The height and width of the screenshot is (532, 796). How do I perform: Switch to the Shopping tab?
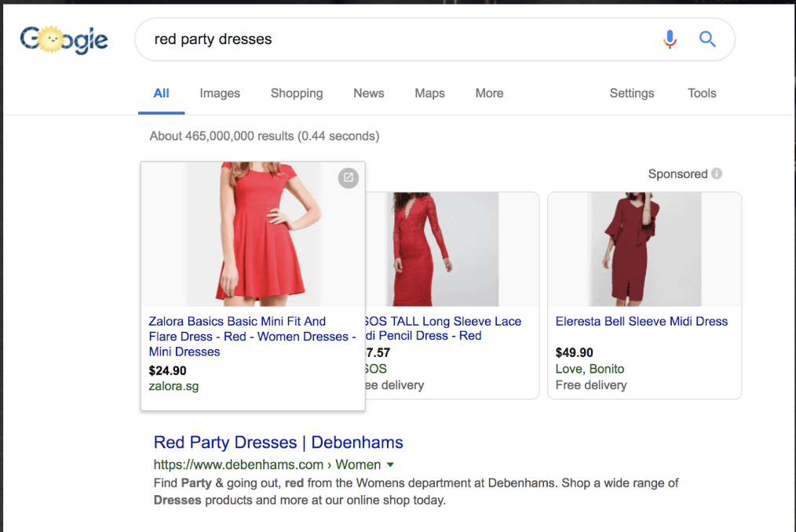click(x=297, y=93)
